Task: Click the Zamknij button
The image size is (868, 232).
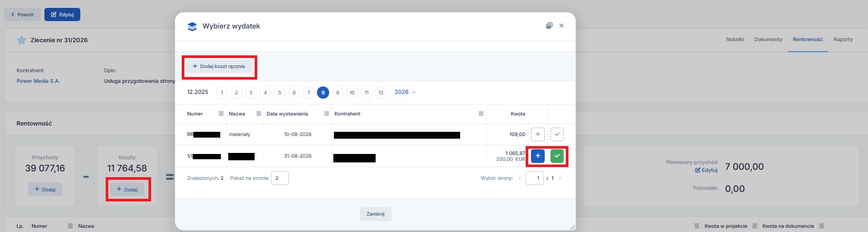Action: [376, 214]
